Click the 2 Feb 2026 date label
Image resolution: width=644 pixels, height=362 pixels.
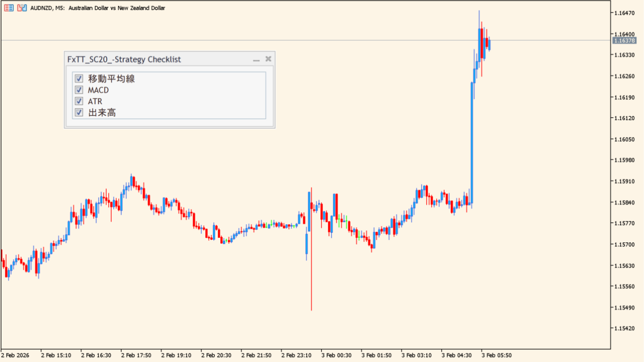[x=15, y=355]
